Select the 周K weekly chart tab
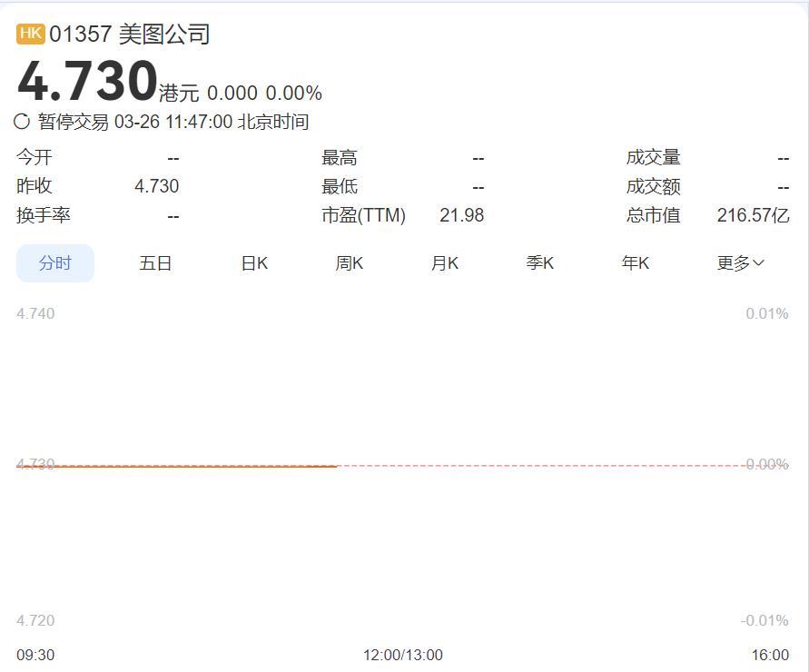The width and height of the screenshot is (809, 672). [x=349, y=262]
